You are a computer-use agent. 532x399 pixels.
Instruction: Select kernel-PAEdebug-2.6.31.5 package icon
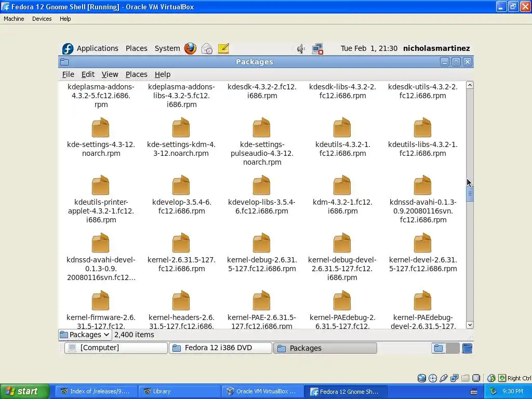[x=342, y=300]
